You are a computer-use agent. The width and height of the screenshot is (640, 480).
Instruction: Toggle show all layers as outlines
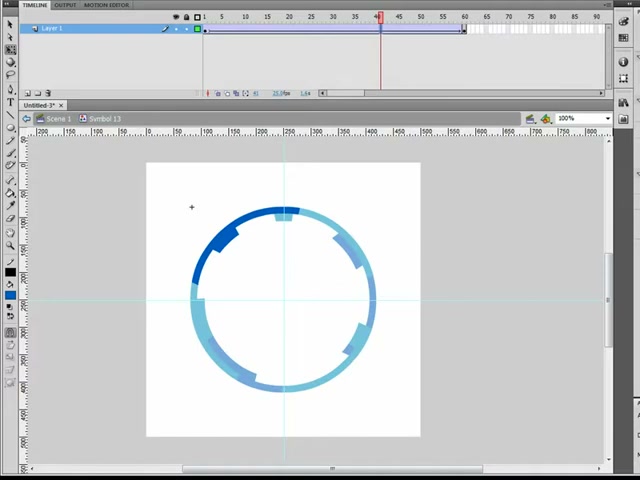pos(198,17)
